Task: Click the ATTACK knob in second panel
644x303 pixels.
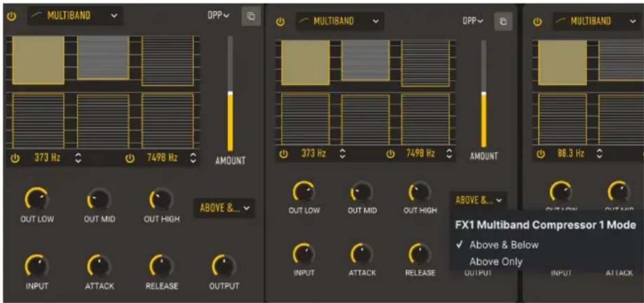Action: pyautogui.click(x=362, y=255)
